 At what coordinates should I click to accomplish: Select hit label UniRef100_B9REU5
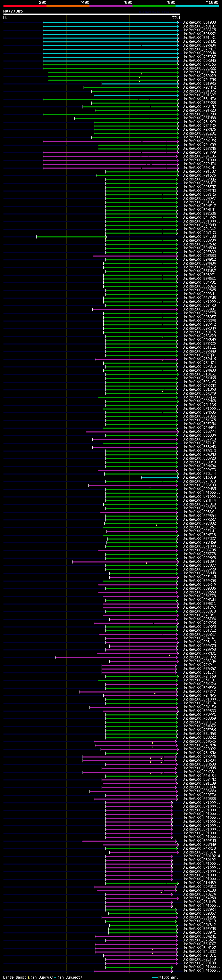(x=199, y=841)
